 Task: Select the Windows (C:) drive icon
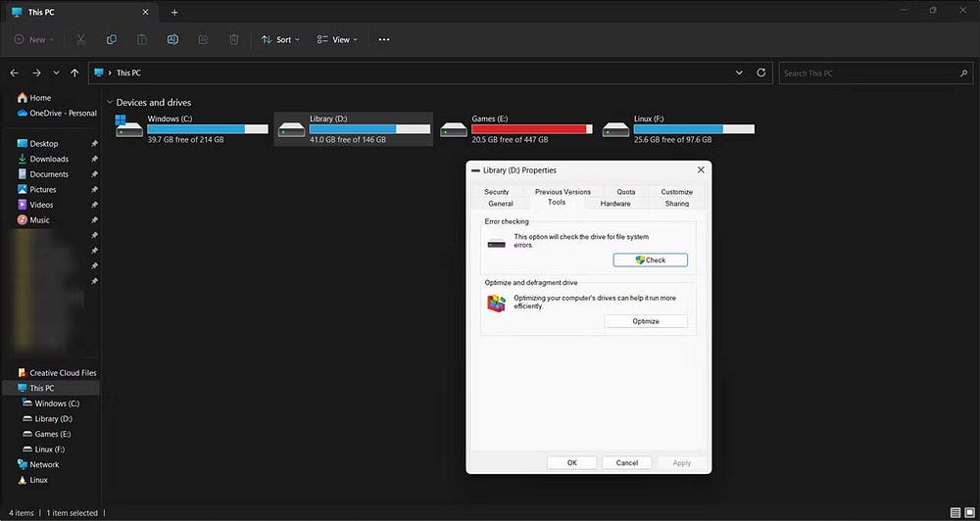[129, 126]
